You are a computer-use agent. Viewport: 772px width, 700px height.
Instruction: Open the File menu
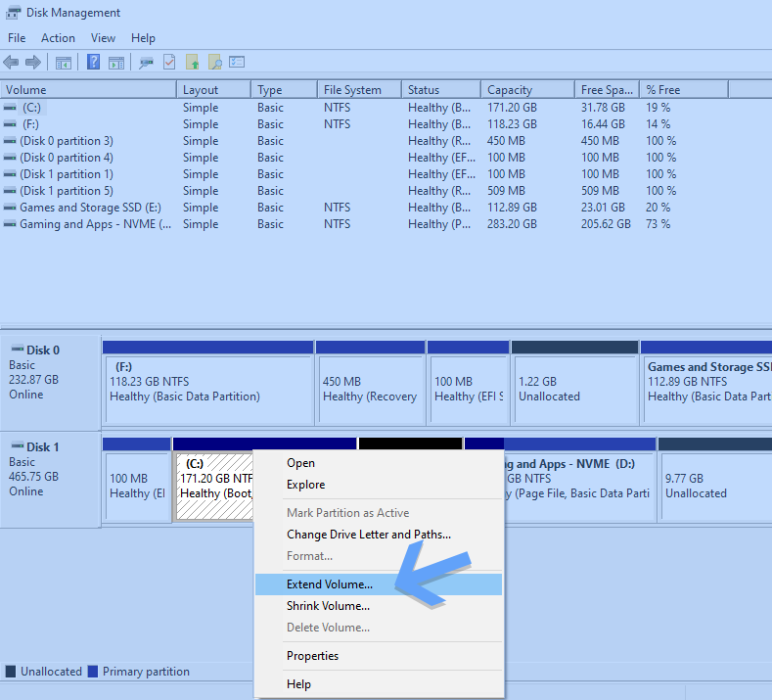(x=17, y=38)
